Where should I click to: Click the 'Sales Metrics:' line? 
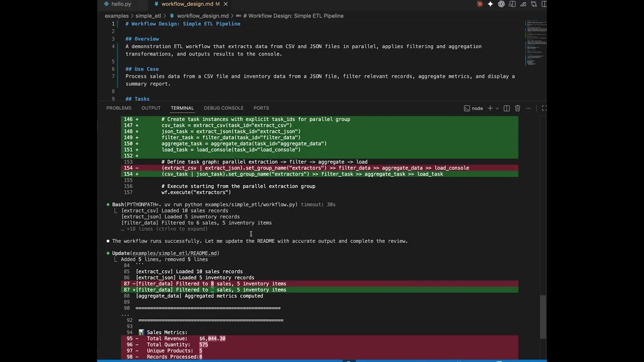click(163, 332)
